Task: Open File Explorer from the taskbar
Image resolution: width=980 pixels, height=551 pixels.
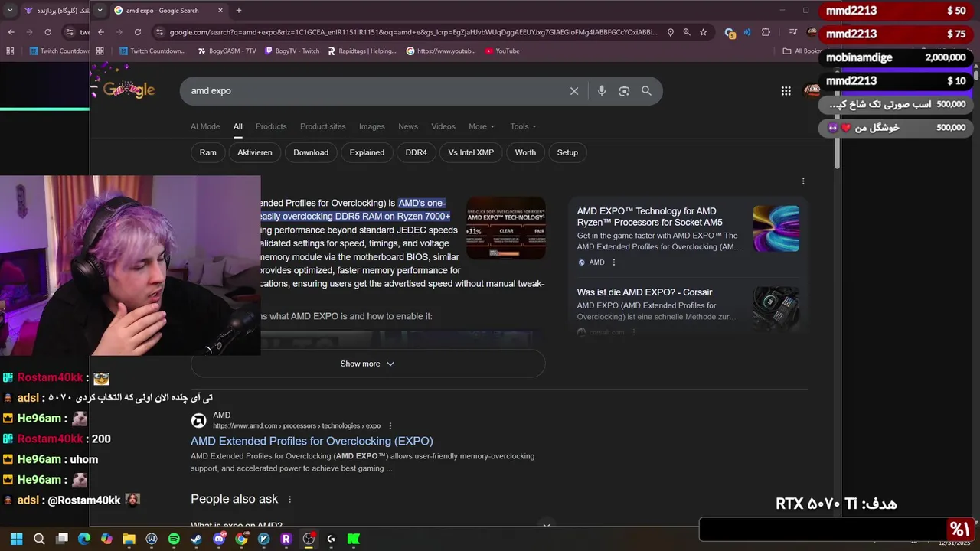Action: click(x=129, y=539)
